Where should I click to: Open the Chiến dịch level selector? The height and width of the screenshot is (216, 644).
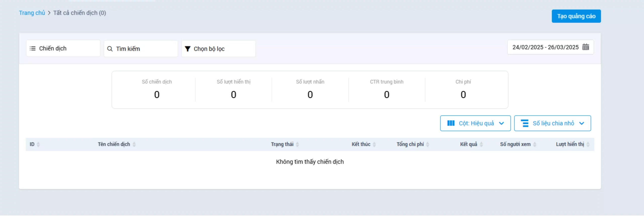[63, 48]
